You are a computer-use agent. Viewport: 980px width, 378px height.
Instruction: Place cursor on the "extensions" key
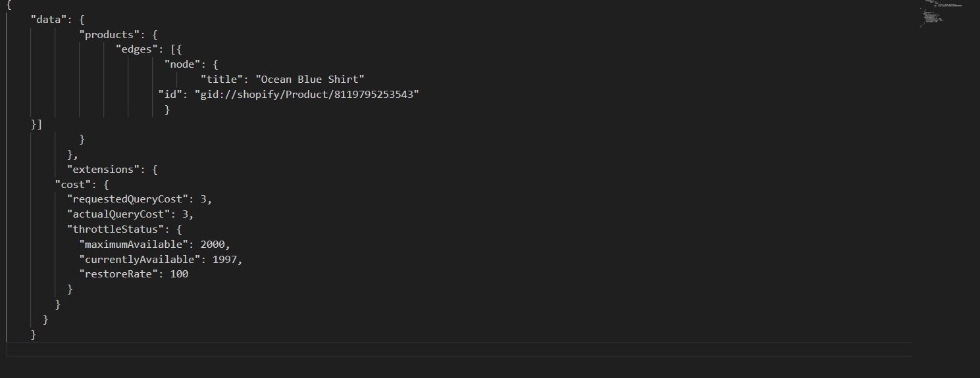click(x=103, y=170)
